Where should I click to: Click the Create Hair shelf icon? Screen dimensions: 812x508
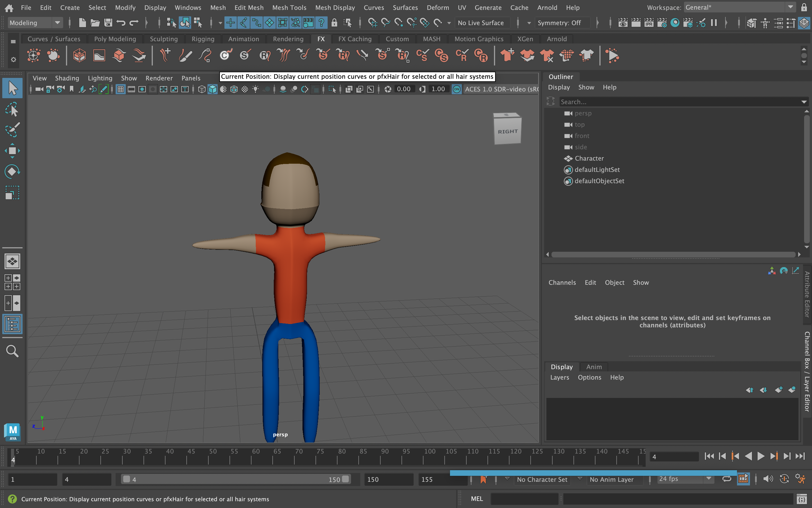[x=165, y=55]
